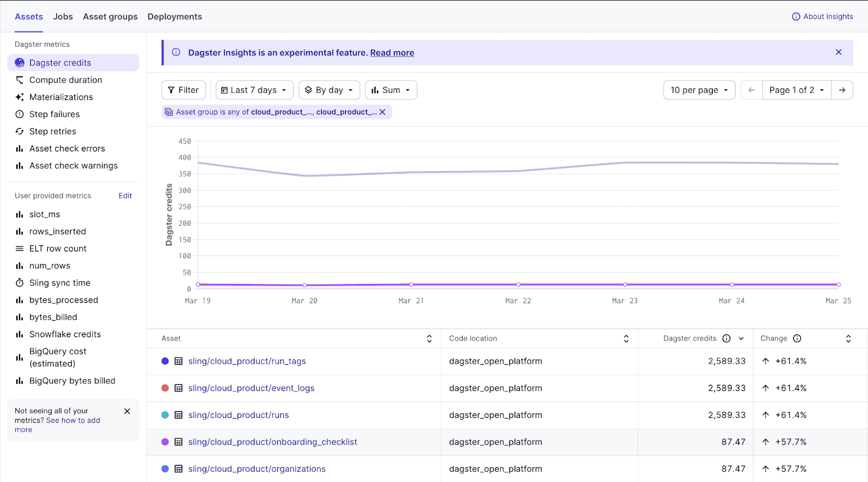Image resolution: width=868 pixels, height=482 pixels.
Task: Click the bytes_billed bar chart icon
Action: (20, 317)
